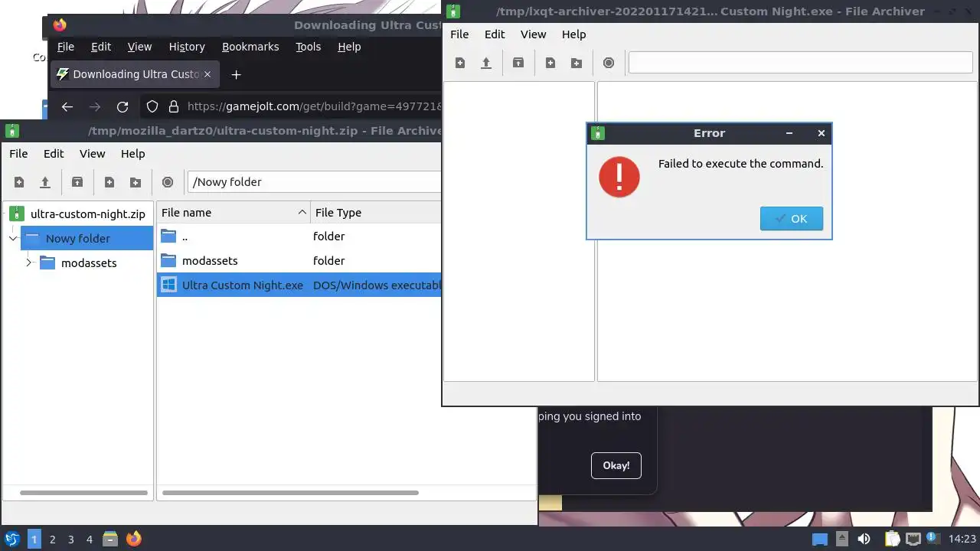Viewport: 980px width, 551px height.
Task: Click Firefox icon in the taskbar
Action: tap(133, 540)
